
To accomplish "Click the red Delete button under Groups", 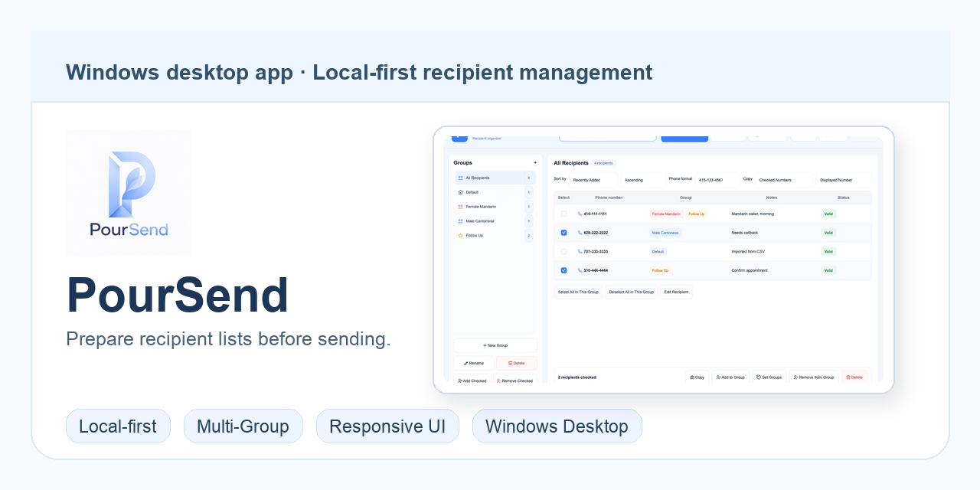I will click(x=517, y=363).
